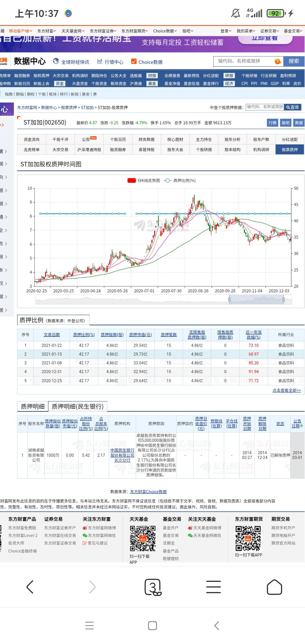Click the 立即查看 banner button
Viewport: 305px width, 644px height.
(x=265, y=38)
